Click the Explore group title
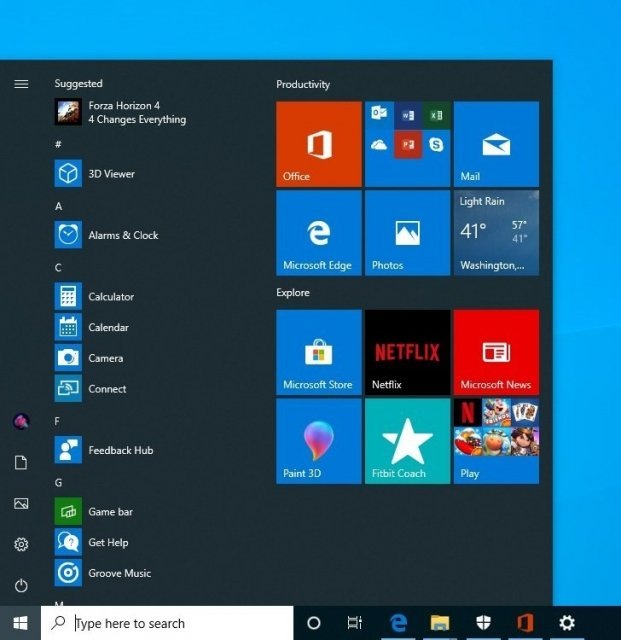 pyautogui.click(x=293, y=293)
